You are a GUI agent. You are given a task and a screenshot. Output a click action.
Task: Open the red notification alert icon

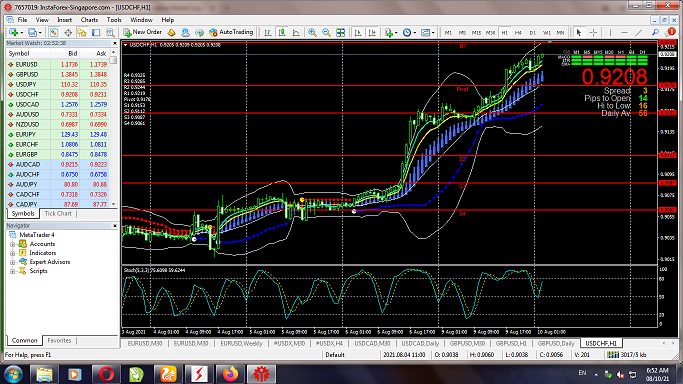[671, 32]
